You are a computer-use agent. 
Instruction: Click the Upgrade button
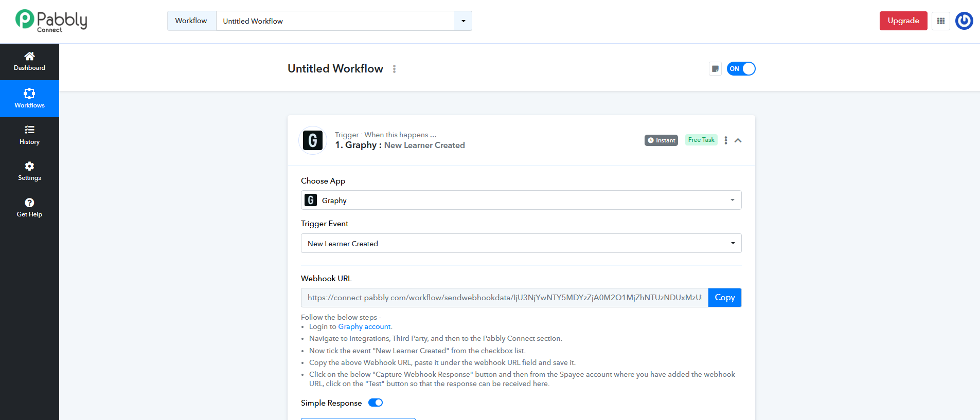(903, 21)
